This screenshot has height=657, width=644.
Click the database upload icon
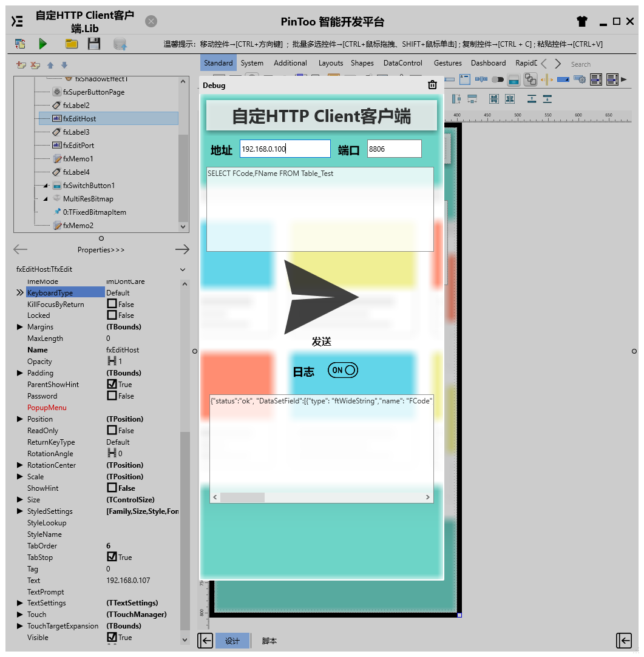(x=120, y=44)
